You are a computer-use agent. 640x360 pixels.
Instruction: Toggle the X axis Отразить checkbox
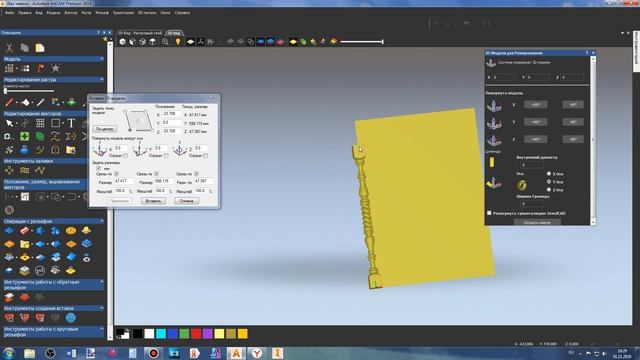(125, 156)
